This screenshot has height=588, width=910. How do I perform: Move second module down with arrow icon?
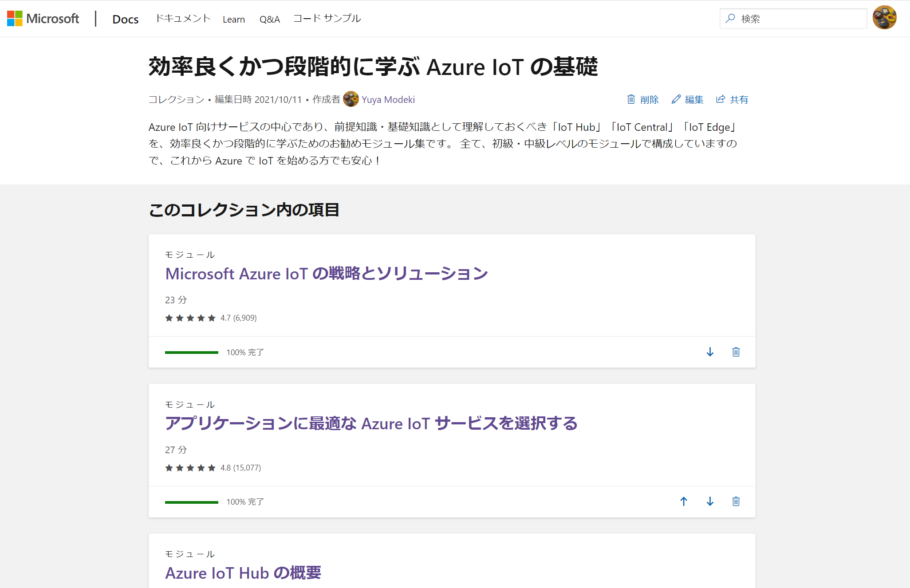(x=710, y=502)
